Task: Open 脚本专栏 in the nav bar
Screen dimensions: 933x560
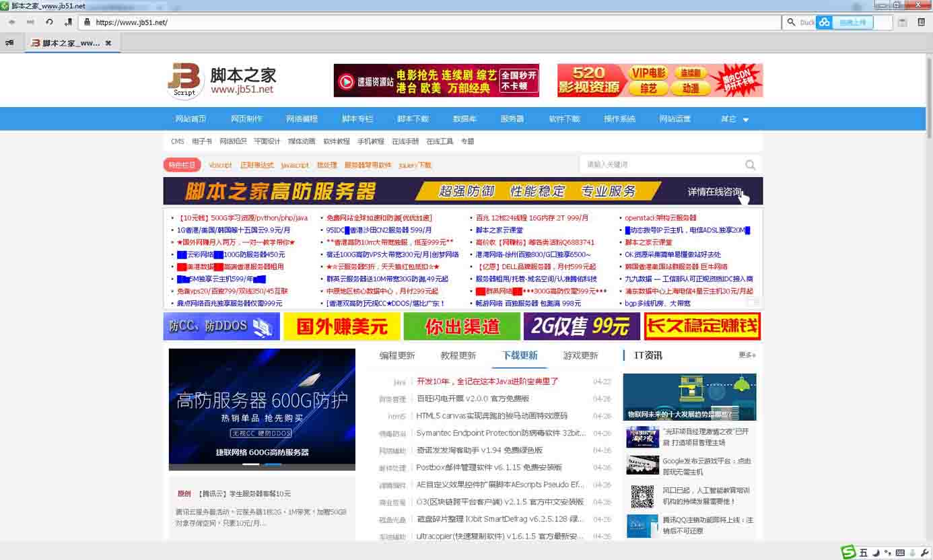Action: point(357,119)
